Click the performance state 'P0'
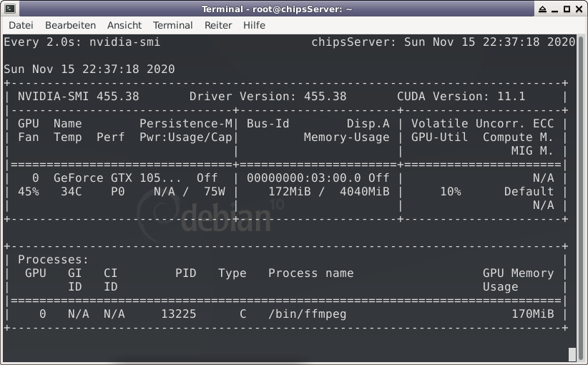588x365 pixels. [x=118, y=192]
